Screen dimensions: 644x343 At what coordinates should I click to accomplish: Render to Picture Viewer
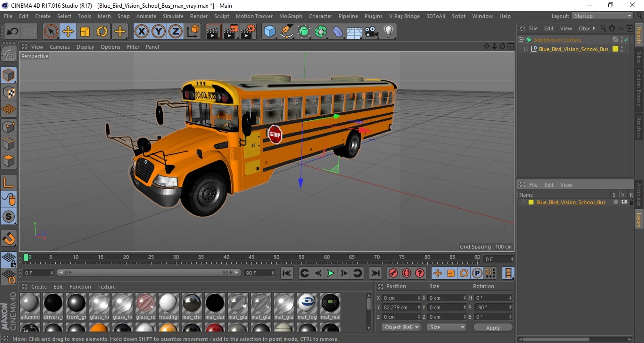[231, 32]
